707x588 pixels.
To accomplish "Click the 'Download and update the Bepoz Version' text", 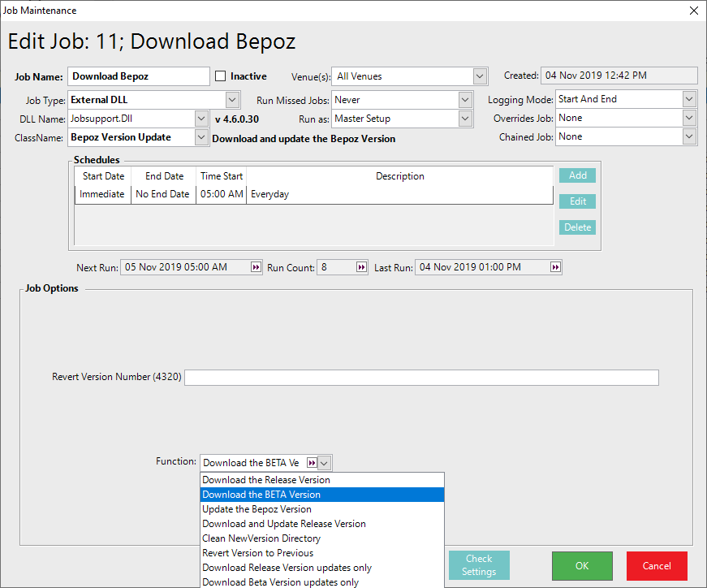I will coord(304,139).
